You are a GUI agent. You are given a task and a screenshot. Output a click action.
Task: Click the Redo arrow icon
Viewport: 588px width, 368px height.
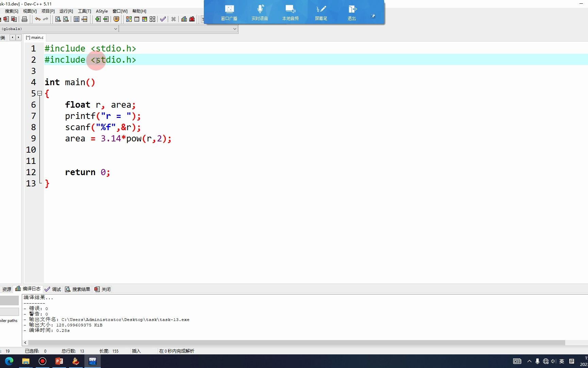[x=46, y=19]
